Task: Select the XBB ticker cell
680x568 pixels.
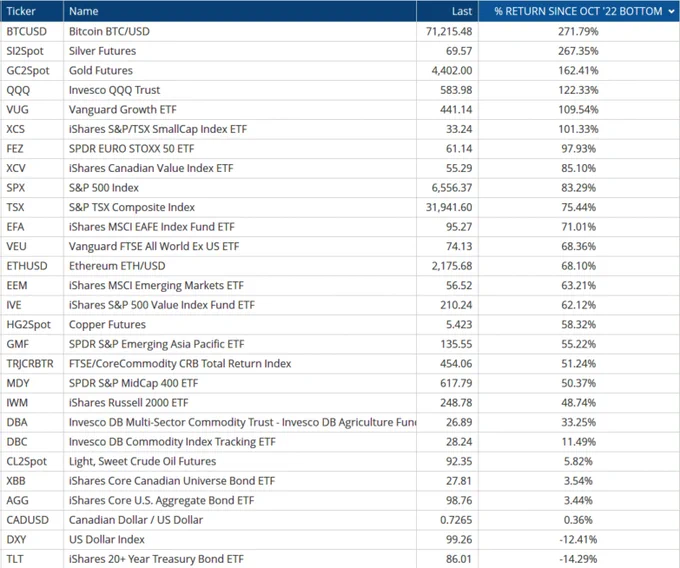Action: click(32, 481)
